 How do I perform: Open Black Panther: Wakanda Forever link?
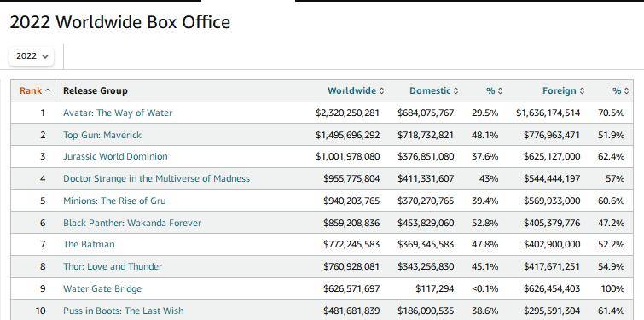pyautogui.click(x=132, y=223)
